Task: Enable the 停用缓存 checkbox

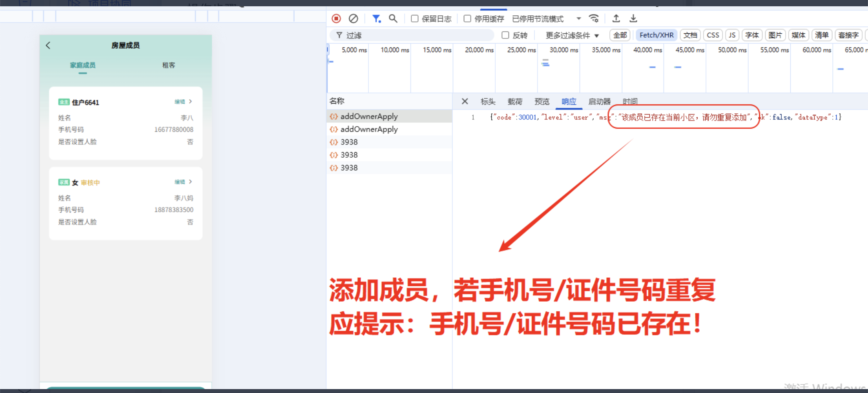Action: click(x=467, y=18)
